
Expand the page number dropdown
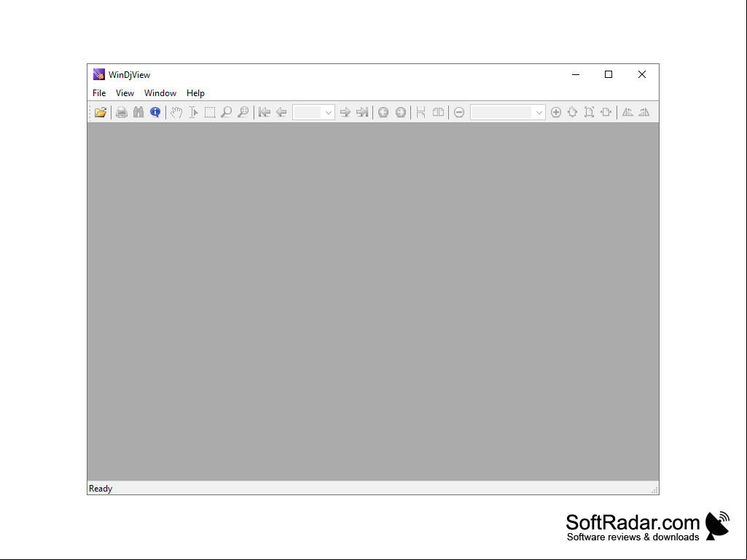pos(328,113)
